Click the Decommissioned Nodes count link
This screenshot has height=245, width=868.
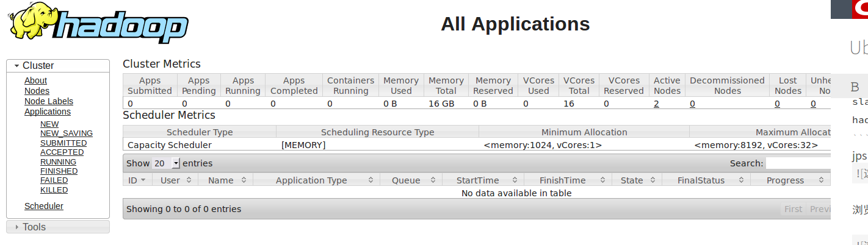[693, 104]
